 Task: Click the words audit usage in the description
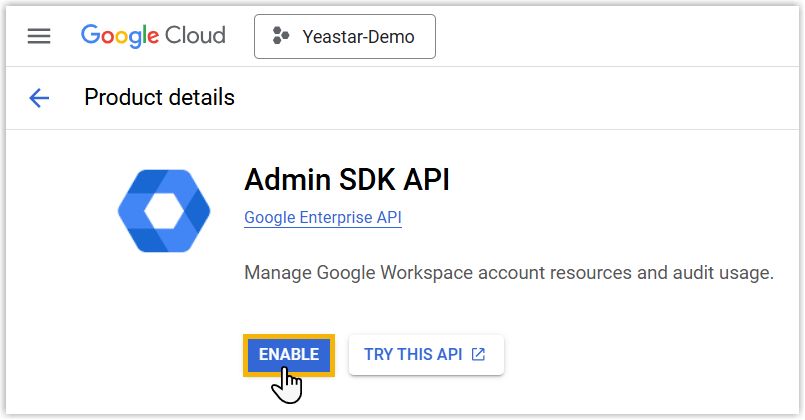coord(729,272)
